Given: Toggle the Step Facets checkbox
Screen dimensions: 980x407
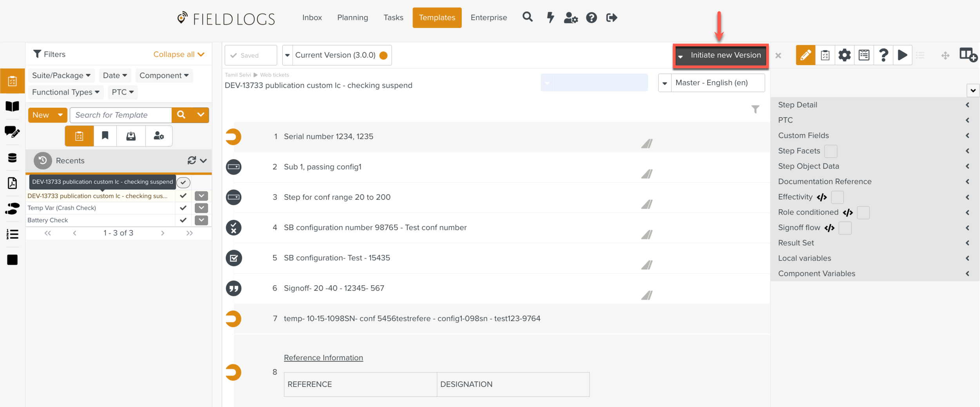Looking at the screenshot, I should (831, 151).
